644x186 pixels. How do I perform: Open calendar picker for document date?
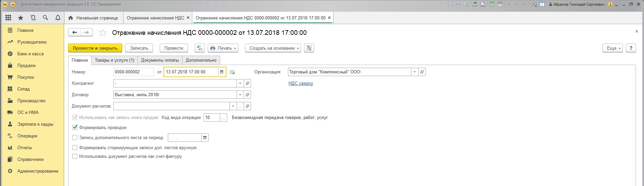tap(221, 72)
